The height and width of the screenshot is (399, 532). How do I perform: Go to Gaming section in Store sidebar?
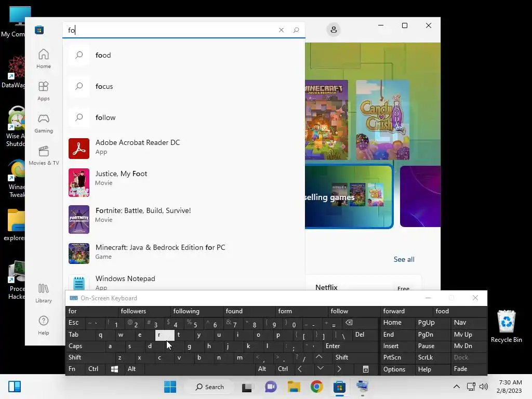pyautogui.click(x=44, y=123)
